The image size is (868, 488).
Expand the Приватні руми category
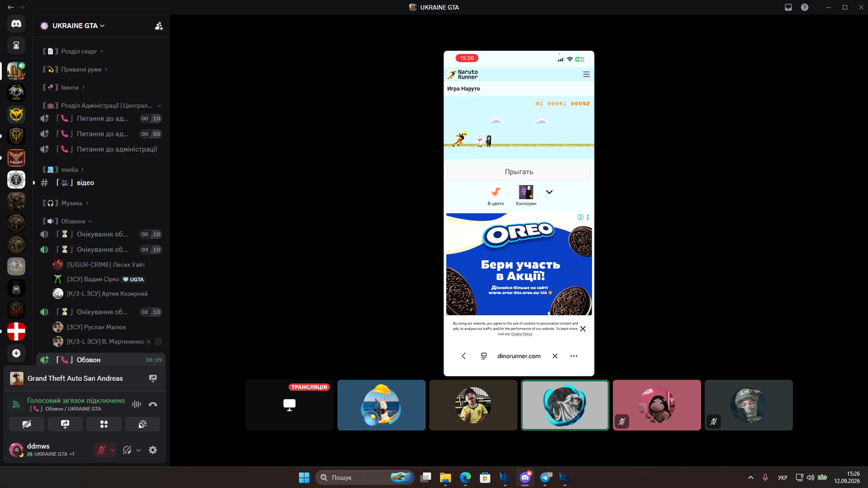[75, 69]
